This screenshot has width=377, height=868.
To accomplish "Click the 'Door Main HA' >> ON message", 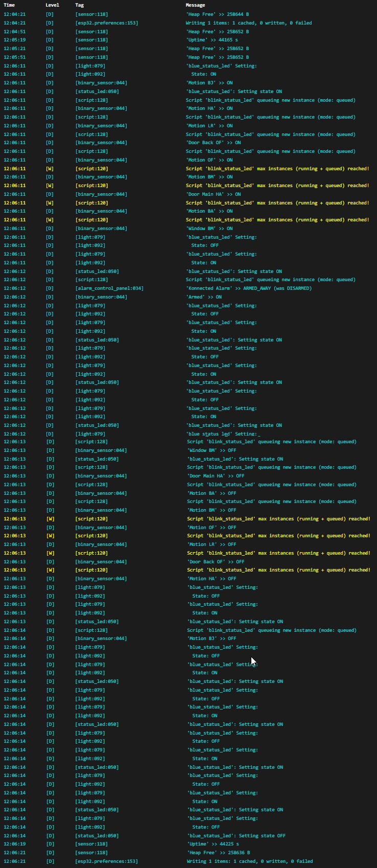I will point(213,194).
